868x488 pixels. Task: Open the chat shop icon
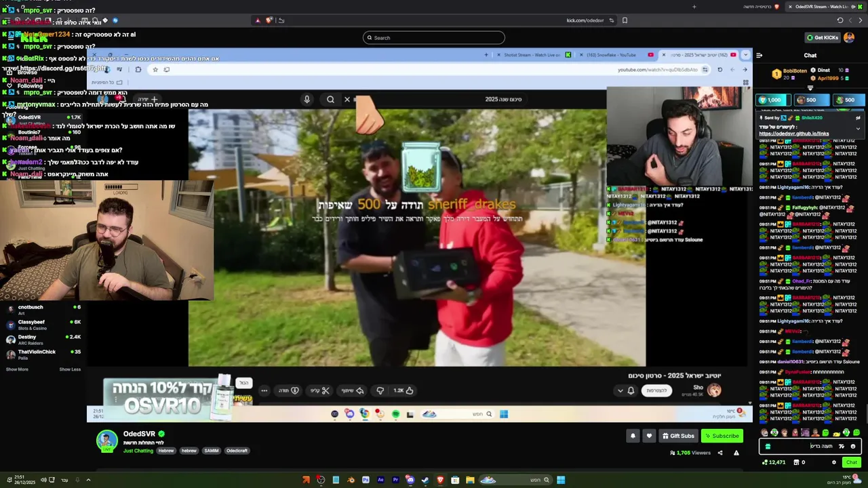[797, 462]
